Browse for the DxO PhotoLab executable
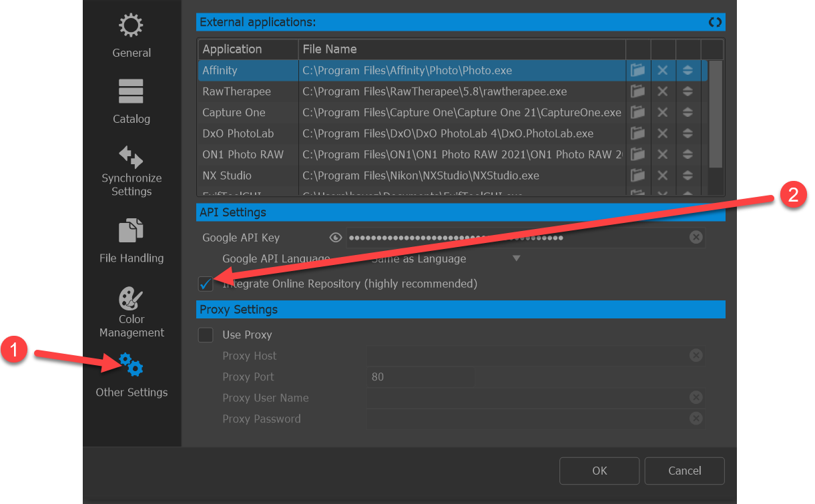Image resolution: width=815 pixels, height=504 pixels. pyautogui.click(x=637, y=134)
